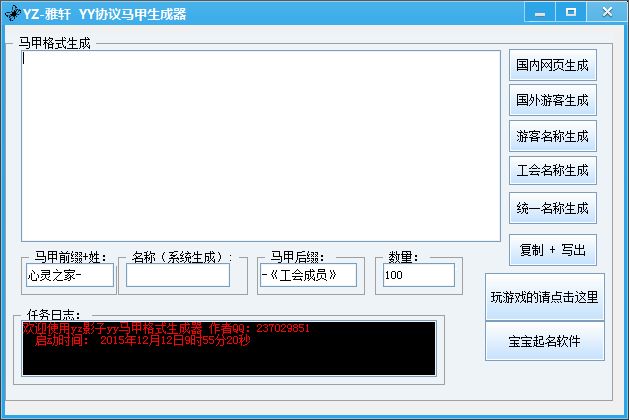
Task: Click the 游客名称生成 button
Action: pos(553,136)
